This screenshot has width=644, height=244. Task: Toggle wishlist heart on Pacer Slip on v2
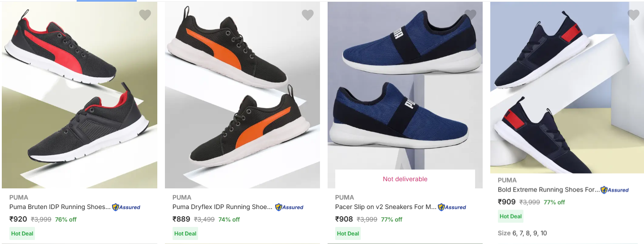click(x=470, y=15)
